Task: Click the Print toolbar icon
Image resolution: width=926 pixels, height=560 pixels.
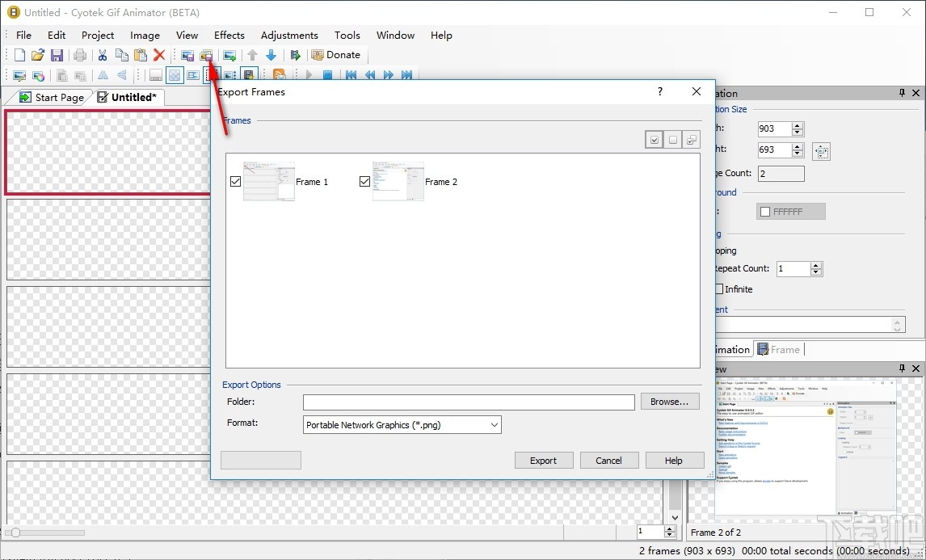Action: [x=80, y=54]
